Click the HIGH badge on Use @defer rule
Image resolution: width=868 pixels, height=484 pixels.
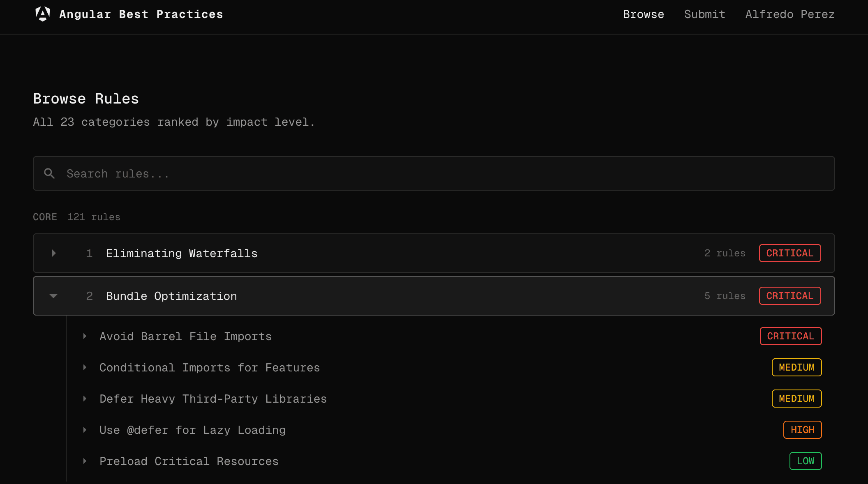802,430
